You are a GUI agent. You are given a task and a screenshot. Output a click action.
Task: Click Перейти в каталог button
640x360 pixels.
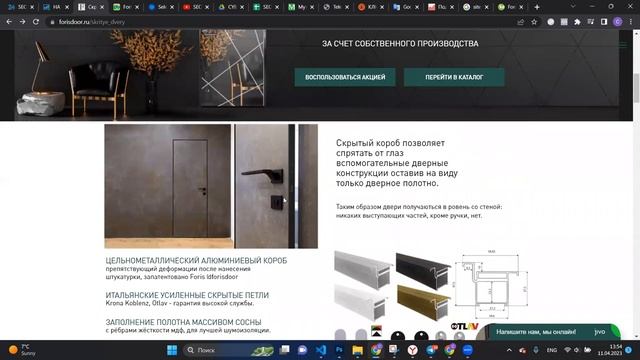point(454,77)
